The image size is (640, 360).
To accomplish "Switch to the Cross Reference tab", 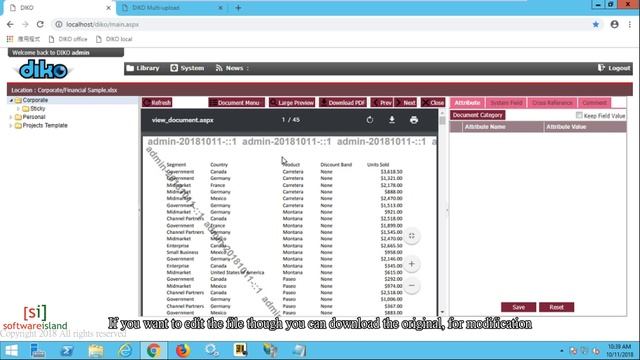I will pos(552,103).
